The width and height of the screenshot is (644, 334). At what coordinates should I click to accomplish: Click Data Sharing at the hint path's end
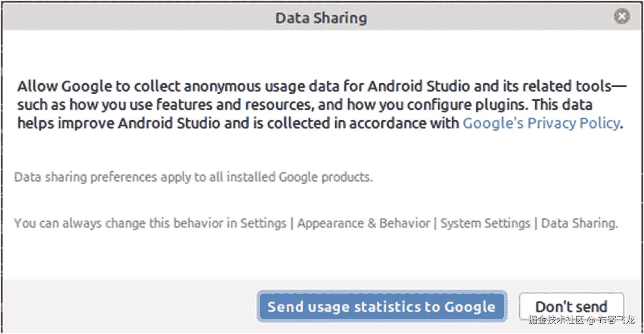point(579,223)
